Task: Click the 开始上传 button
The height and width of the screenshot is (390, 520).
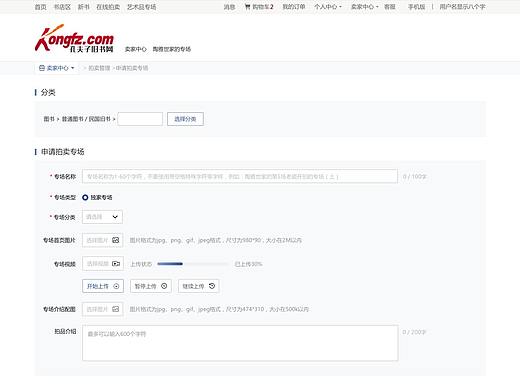Action: [103, 286]
